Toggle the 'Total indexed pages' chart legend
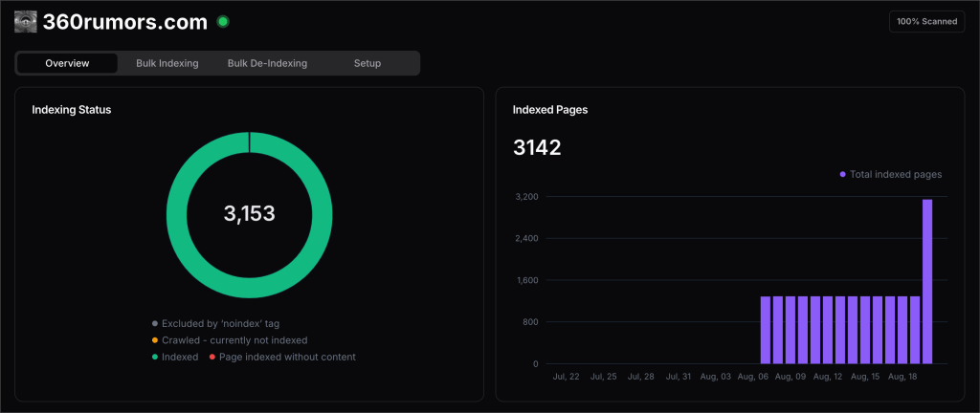 [891, 175]
